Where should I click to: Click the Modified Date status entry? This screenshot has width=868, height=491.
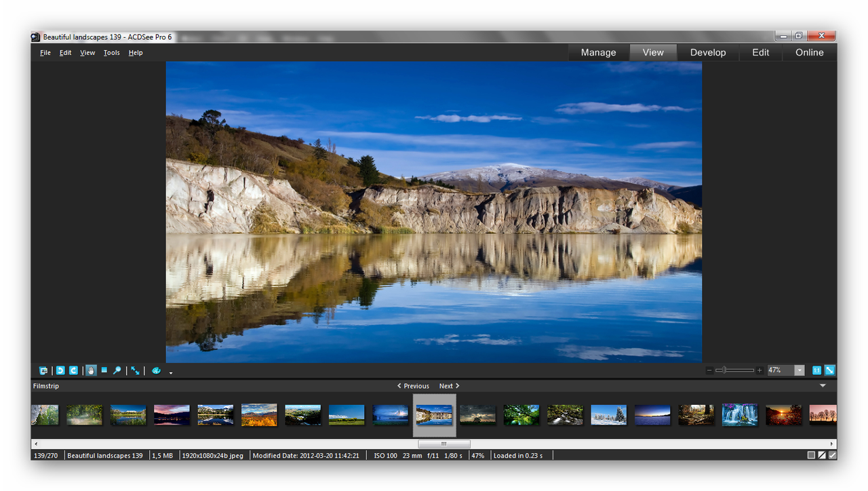(x=306, y=456)
